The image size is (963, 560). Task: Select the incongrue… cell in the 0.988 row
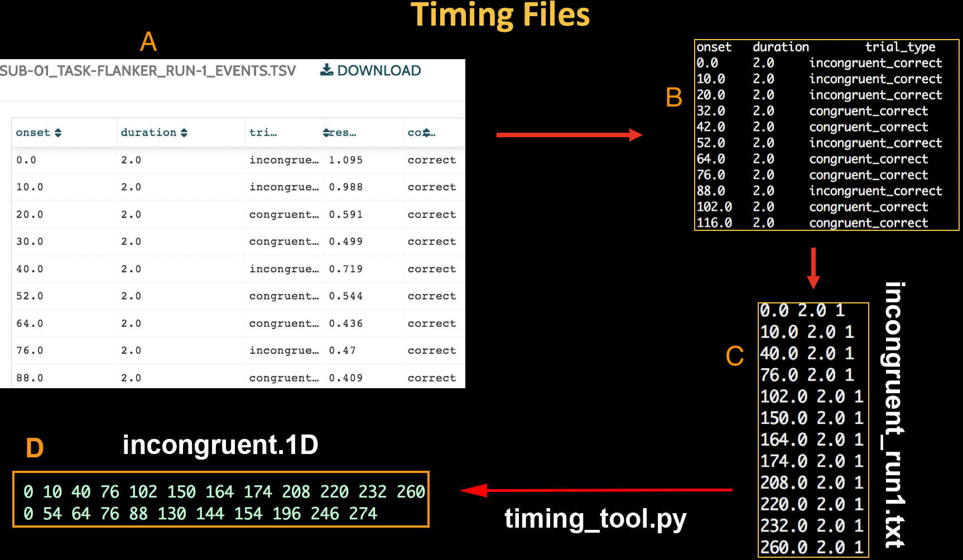[x=284, y=187]
